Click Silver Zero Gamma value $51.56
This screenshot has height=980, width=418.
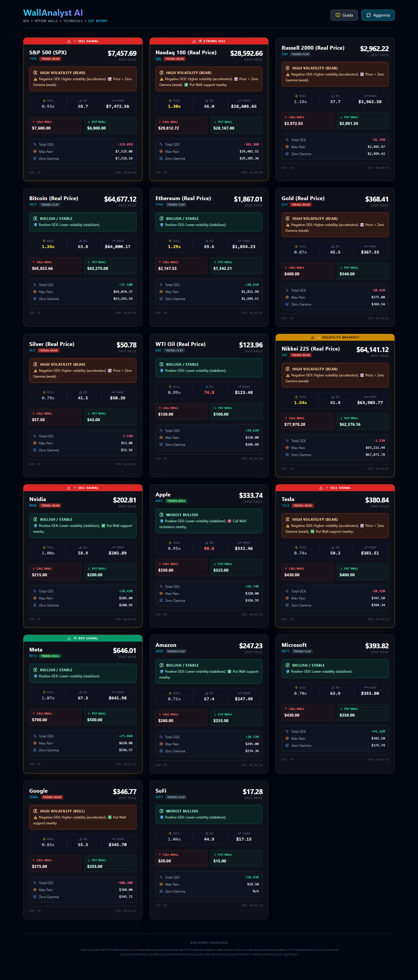pos(127,450)
